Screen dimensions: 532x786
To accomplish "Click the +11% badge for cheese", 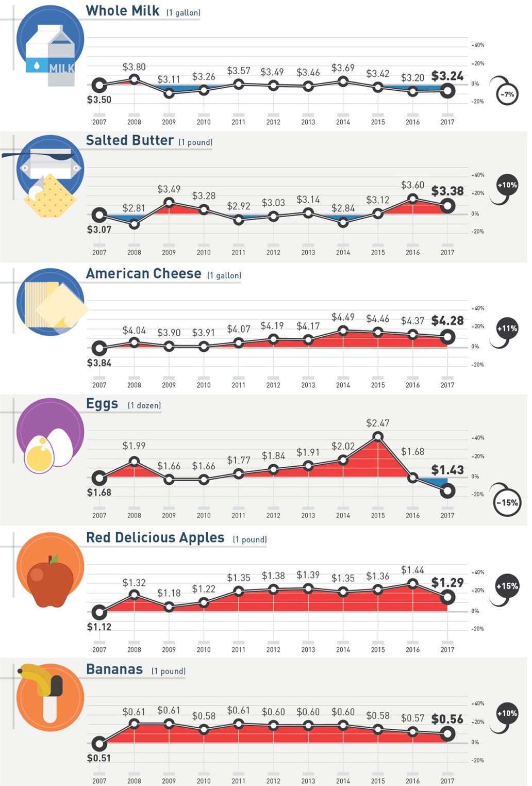I will point(507,329).
